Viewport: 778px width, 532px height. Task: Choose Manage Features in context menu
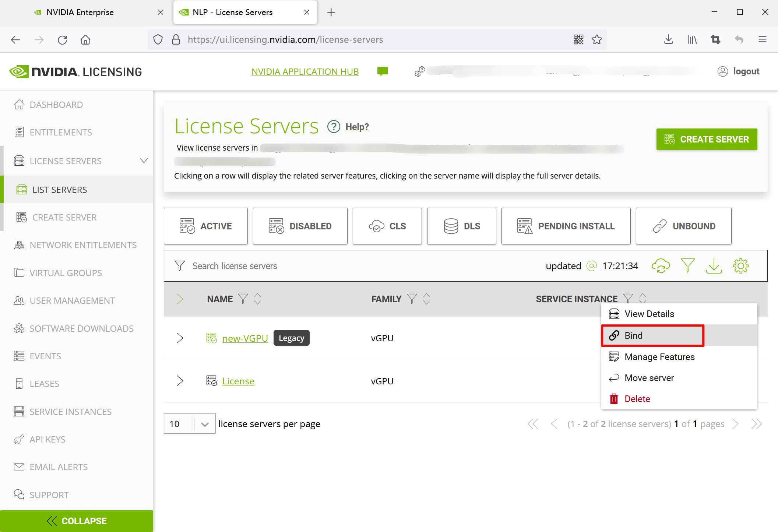(659, 357)
